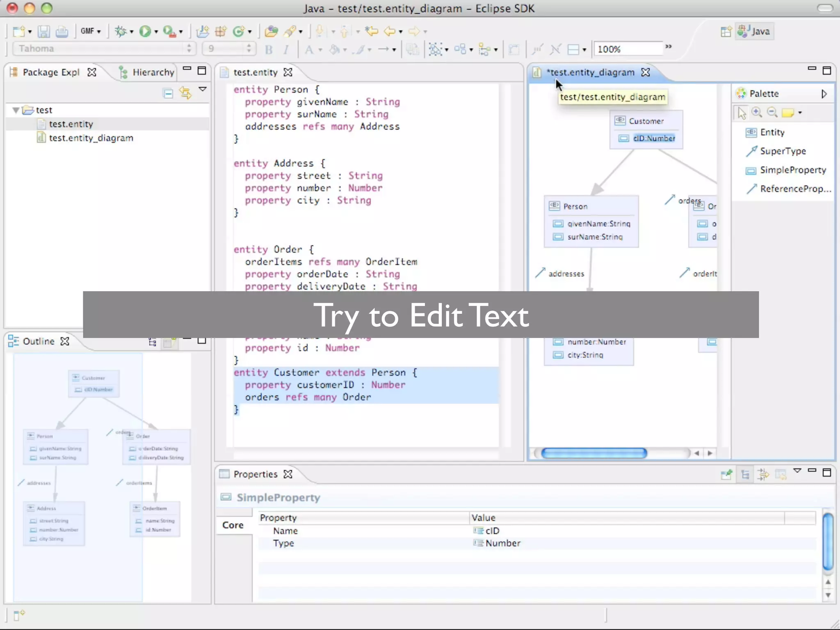Viewport: 840px width, 630px height.
Task: Switch to the Hierarchy tab
Action: click(147, 72)
